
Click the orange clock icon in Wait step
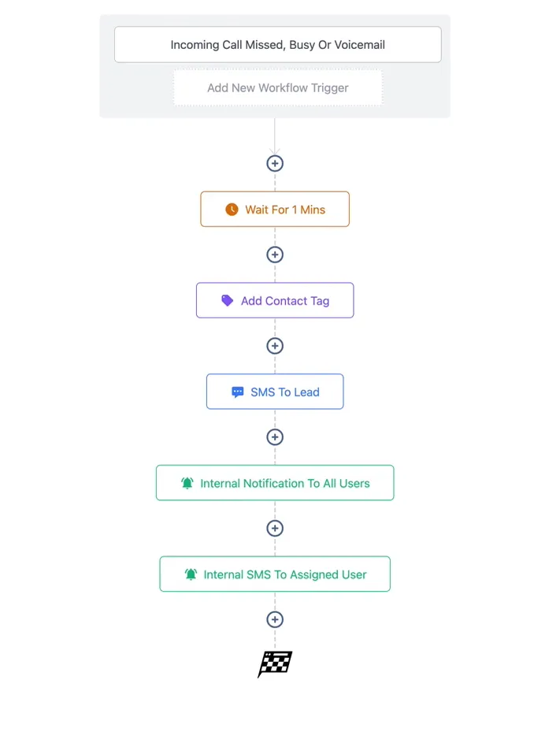(x=232, y=210)
